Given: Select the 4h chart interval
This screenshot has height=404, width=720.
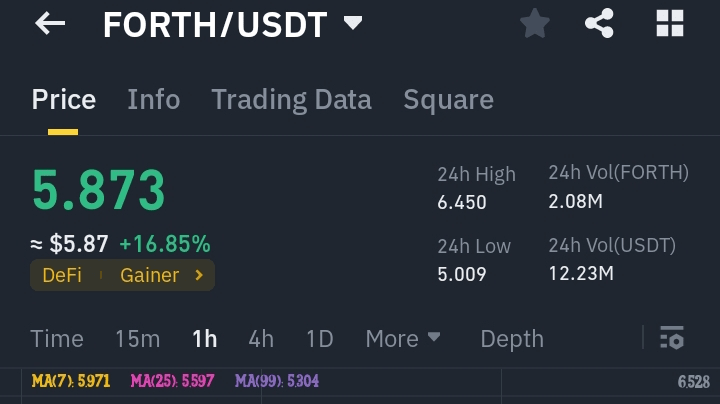Looking at the screenshot, I should 261,339.
